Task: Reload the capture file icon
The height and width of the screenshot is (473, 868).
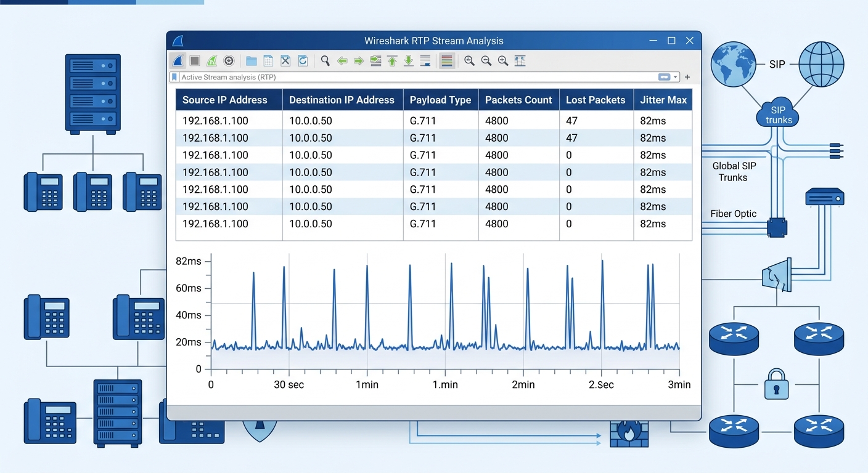Action: [303, 60]
